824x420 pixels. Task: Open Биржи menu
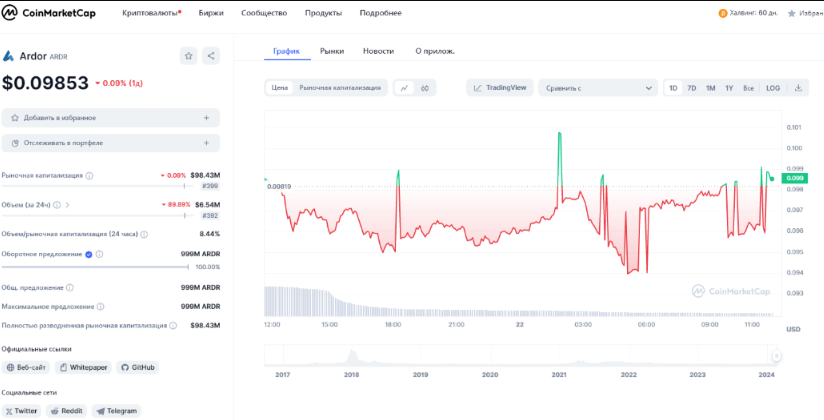click(x=211, y=13)
